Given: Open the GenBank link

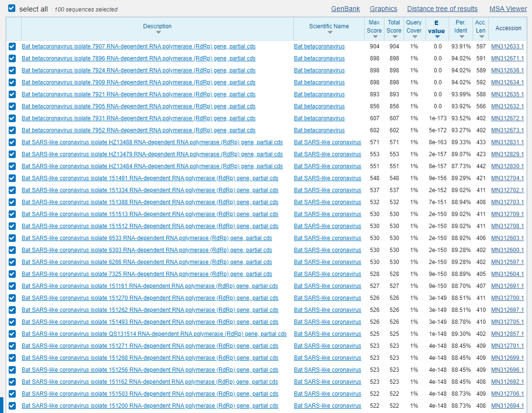Looking at the screenshot, I should pyautogui.click(x=346, y=9).
